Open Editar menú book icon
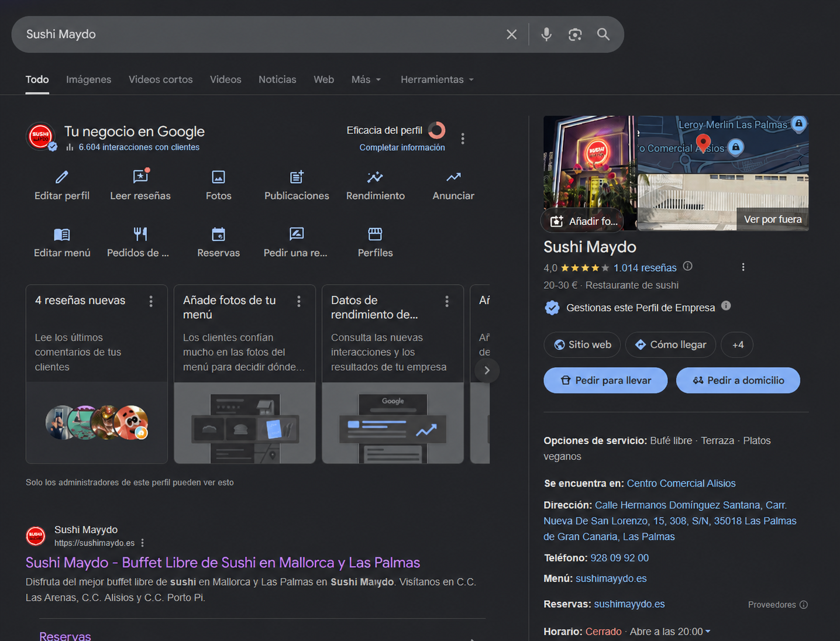This screenshot has width=840, height=641. [x=62, y=235]
